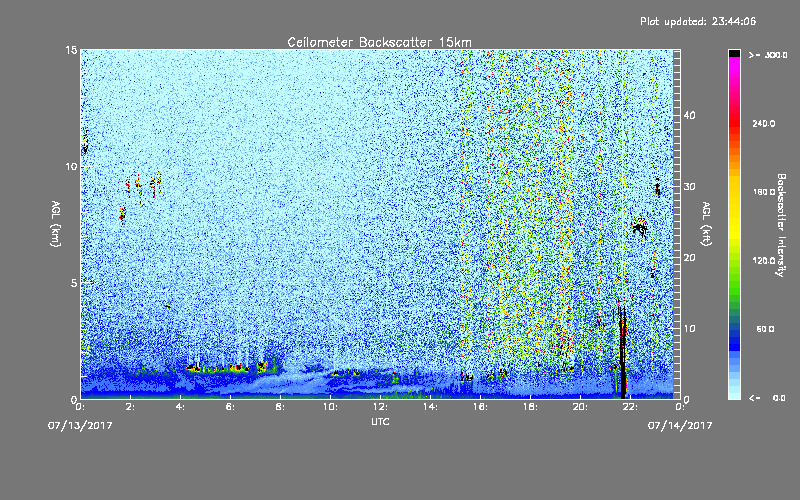Click the 2: hour tick label
This screenshot has width=800, height=500.
click(131, 407)
